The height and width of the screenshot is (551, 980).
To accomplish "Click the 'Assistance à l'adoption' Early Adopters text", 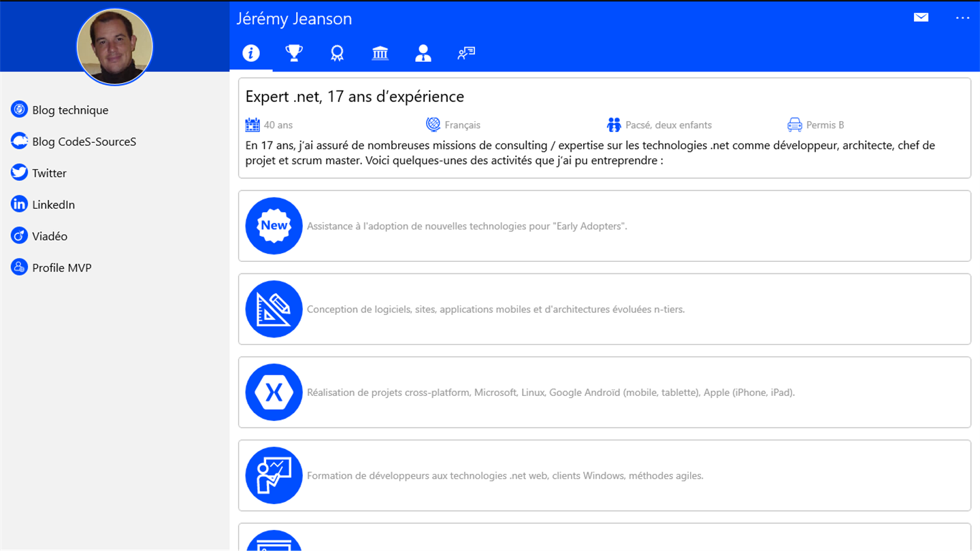I will (467, 226).
